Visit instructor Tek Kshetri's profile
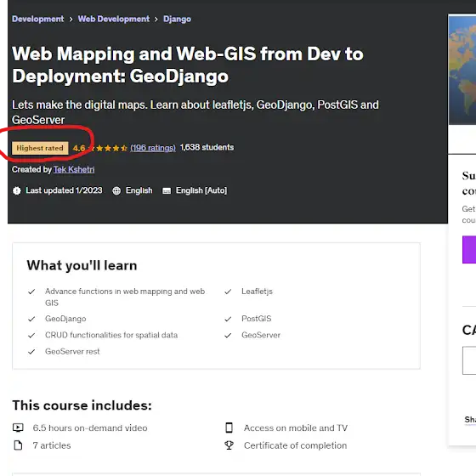 click(x=74, y=169)
